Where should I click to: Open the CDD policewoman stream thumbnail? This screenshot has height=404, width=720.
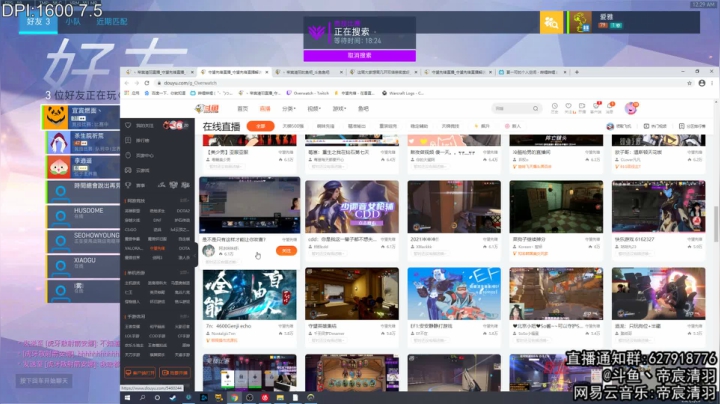[352, 207]
